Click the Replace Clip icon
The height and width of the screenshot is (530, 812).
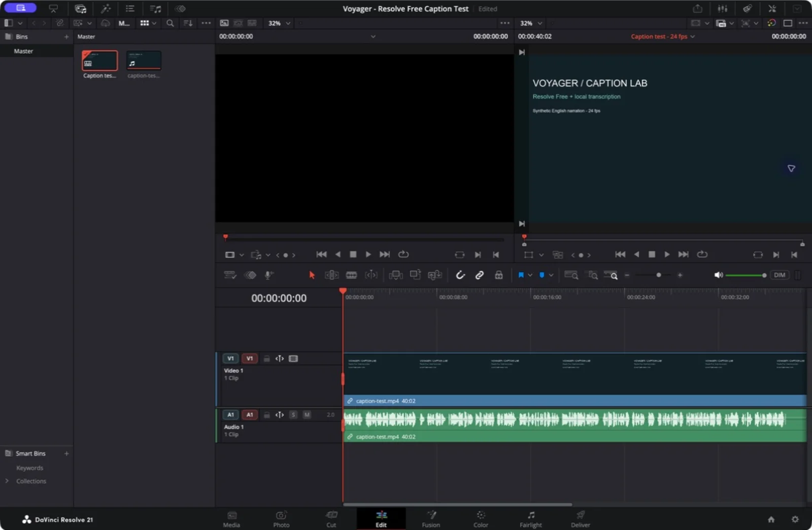click(x=435, y=275)
